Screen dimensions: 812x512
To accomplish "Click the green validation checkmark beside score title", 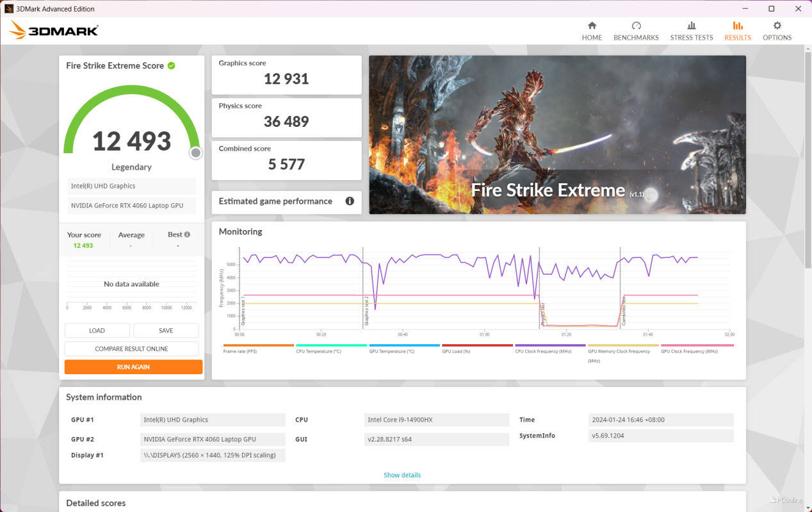I will (x=172, y=65).
